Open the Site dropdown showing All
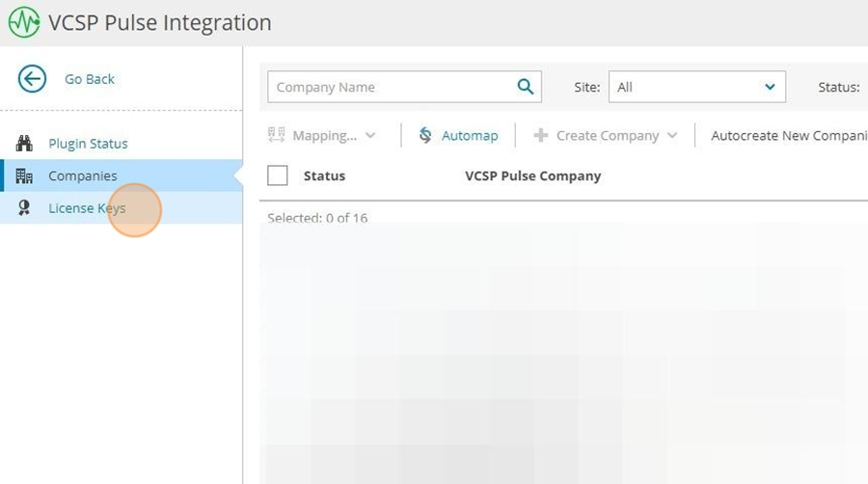This screenshot has width=868, height=484. pos(697,87)
